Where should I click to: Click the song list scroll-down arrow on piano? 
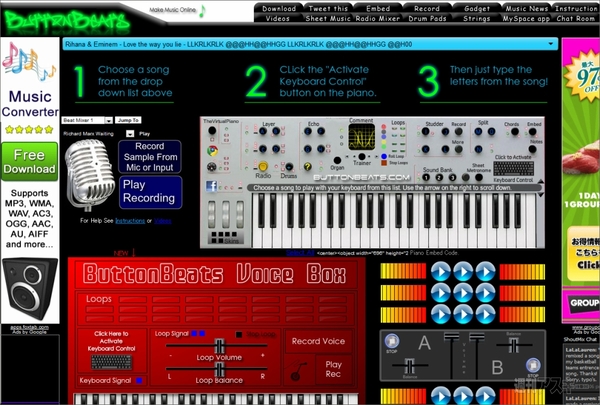tap(541, 194)
